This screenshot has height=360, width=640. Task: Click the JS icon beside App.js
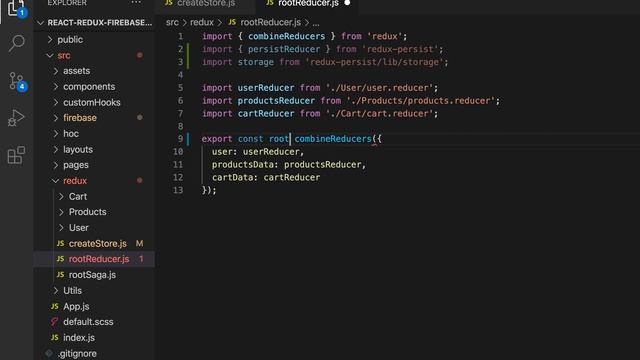[55, 306]
